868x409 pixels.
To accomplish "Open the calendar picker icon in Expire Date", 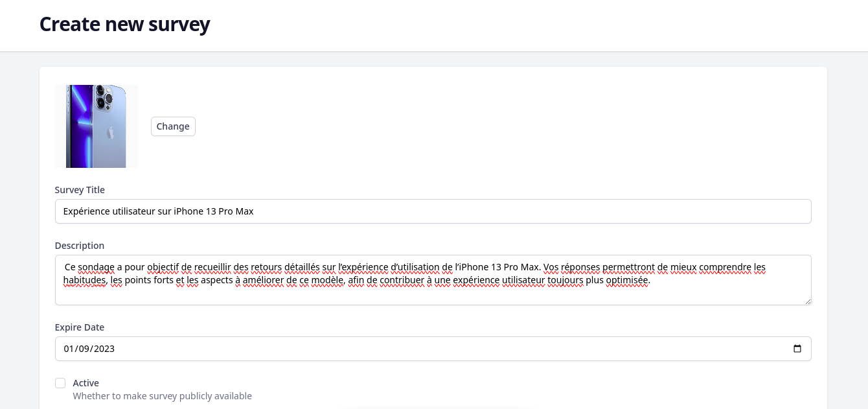I will pos(797,349).
